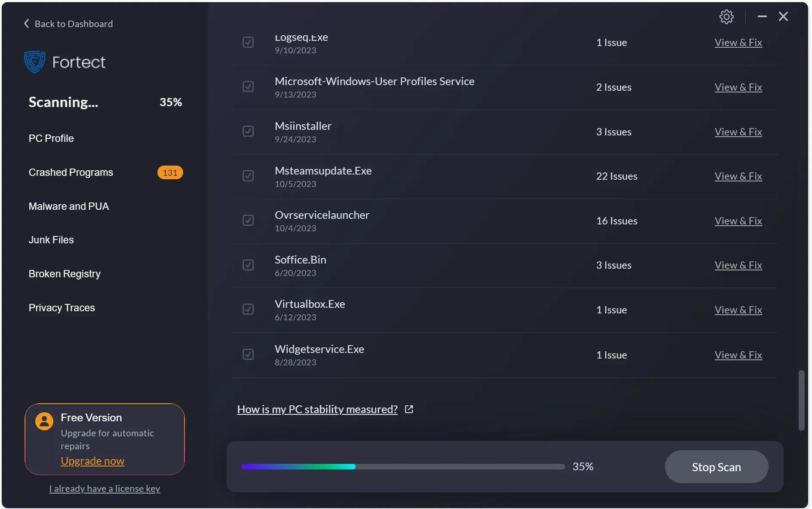Click the vertical scrollbar thumb
The width and height of the screenshot is (812, 509).
point(801,400)
